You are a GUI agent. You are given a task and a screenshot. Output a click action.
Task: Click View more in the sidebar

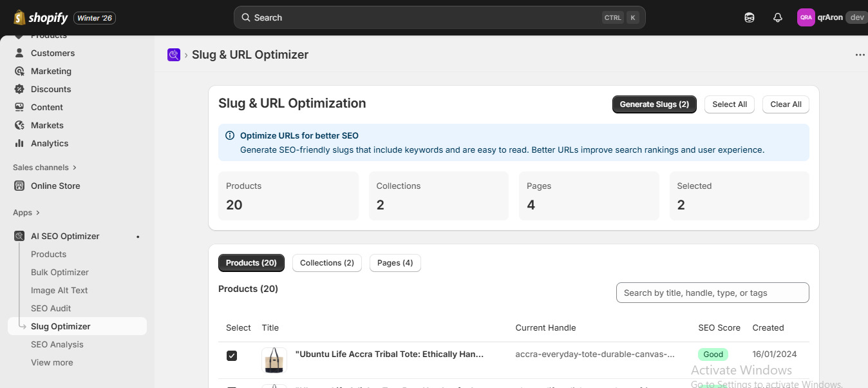tap(52, 362)
